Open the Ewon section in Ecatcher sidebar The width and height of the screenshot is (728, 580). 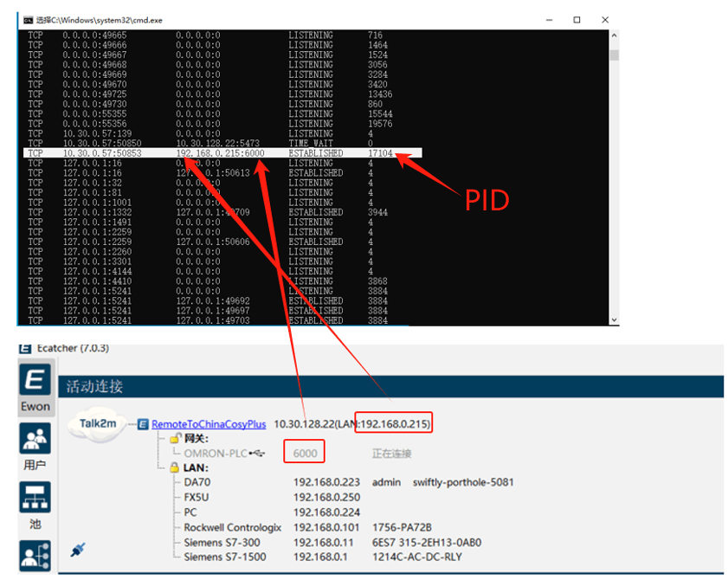[35, 387]
